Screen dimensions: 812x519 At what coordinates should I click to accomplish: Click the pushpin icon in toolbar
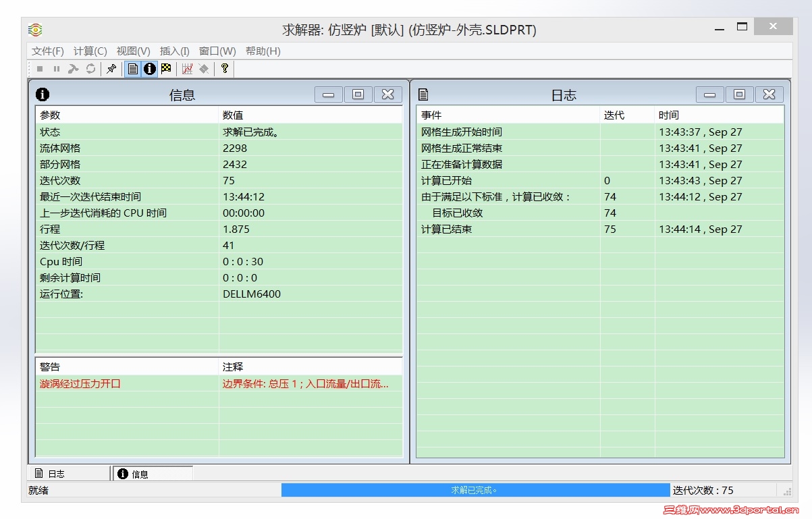pyautogui.click(x=112, y=69)
